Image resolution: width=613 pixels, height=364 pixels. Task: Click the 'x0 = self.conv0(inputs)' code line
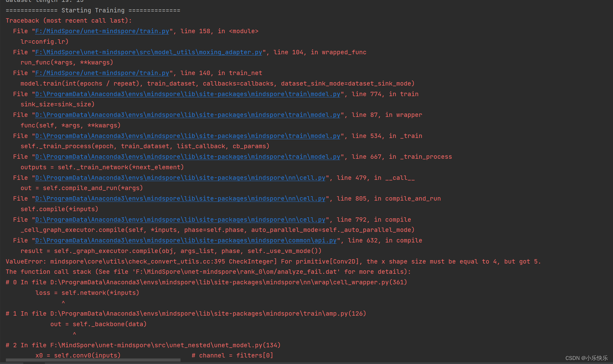[78, 355]
